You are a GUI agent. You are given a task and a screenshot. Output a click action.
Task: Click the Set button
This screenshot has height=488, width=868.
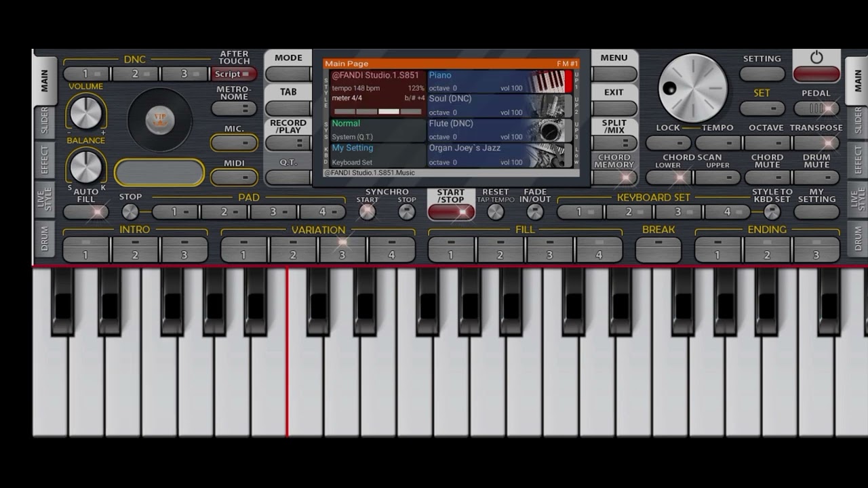click(x=762, y=108)
